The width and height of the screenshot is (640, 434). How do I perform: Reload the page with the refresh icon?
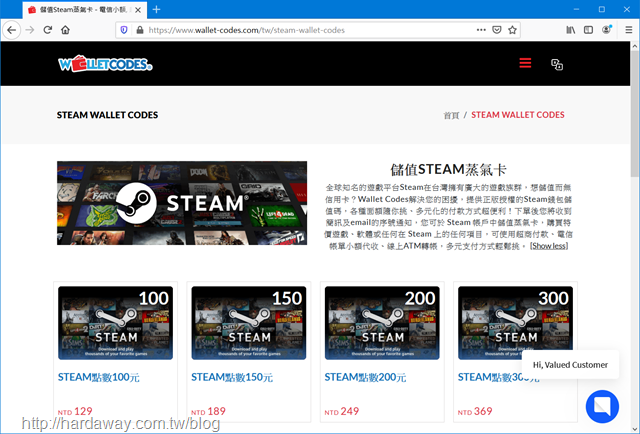click(x=48, y=30)
